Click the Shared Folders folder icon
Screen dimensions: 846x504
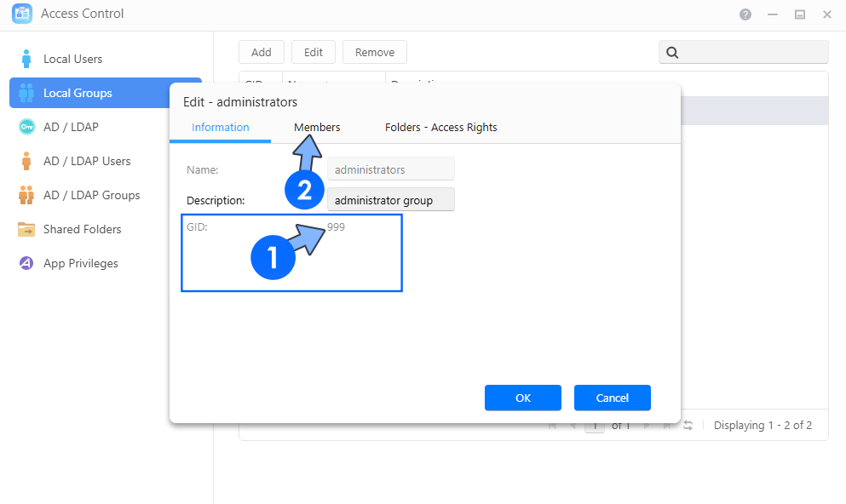tap(26, 229)
